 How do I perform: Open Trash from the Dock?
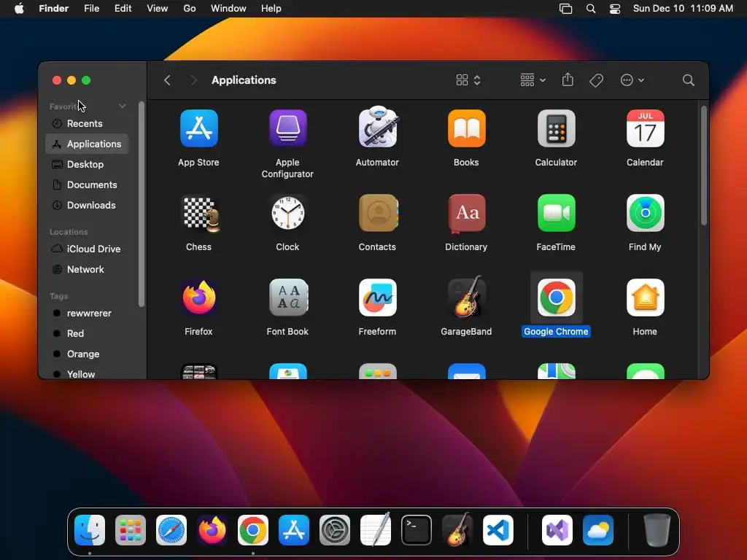[657, 530]
